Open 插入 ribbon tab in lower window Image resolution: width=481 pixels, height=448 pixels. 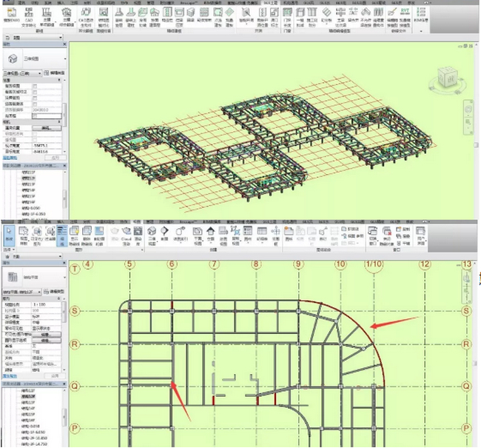click(x=61, y=221)
